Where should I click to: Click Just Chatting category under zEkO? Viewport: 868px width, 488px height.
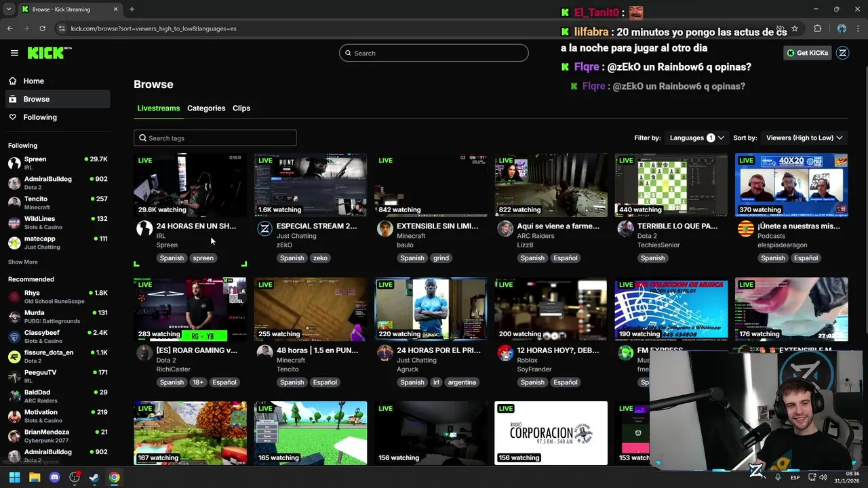pos(296,236)
